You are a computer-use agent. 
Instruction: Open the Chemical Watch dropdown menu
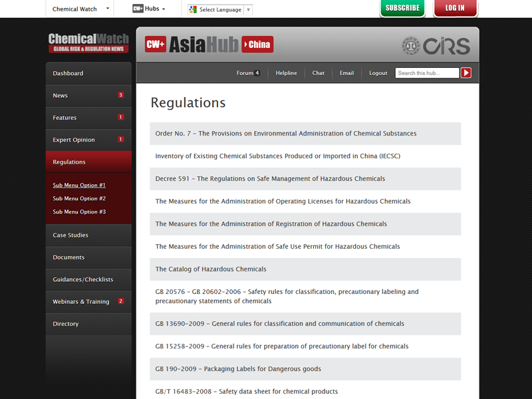(79, 9)
